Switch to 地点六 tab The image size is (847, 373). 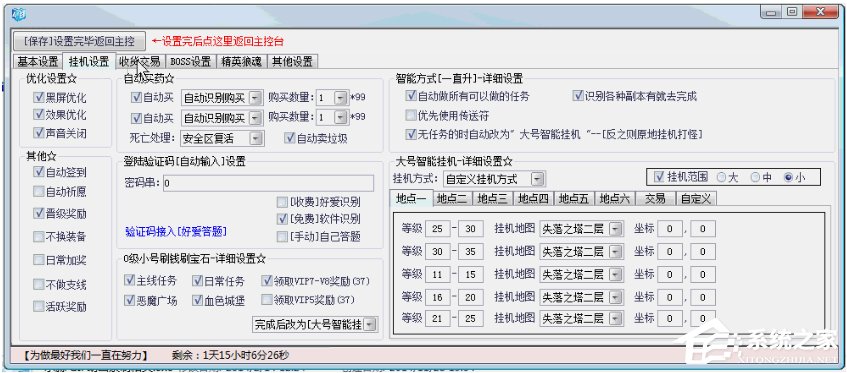pos(615,198)
